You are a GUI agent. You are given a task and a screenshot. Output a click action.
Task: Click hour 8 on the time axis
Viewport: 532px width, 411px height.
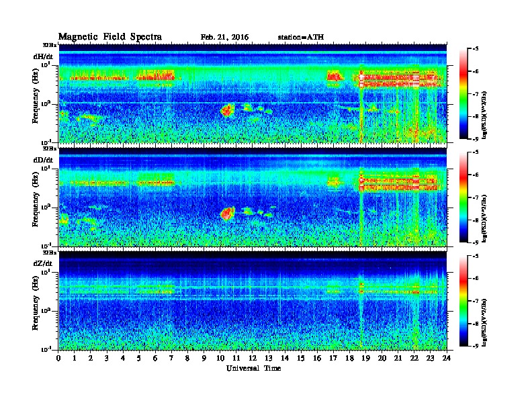pyautogui.click(x=188, y=359)
